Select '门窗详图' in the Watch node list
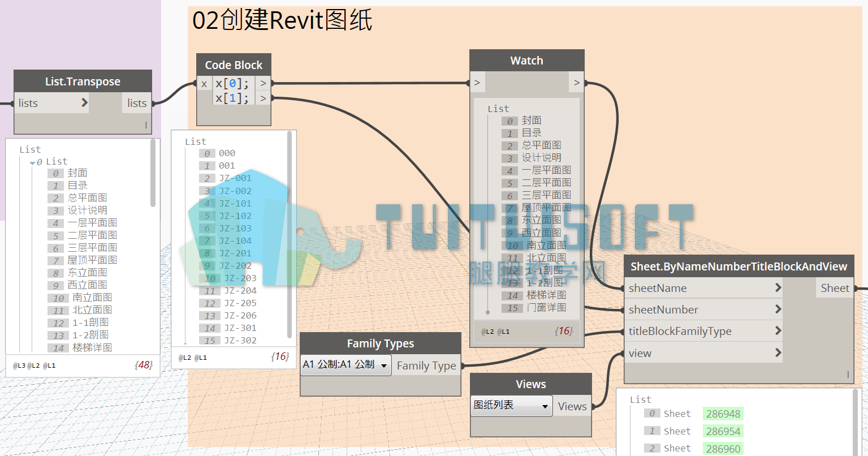The image size is (868, 456). tap(546, 307)
